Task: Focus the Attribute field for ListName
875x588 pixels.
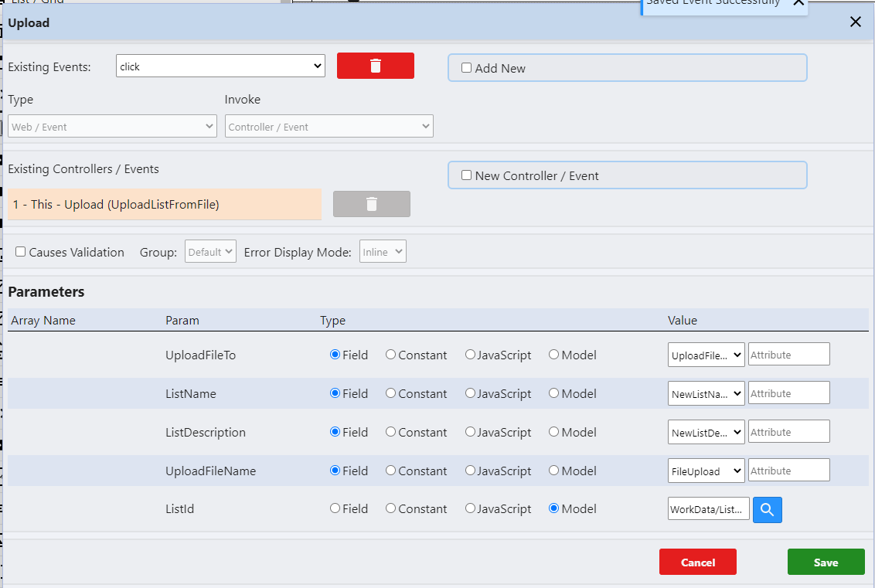Action: [788, 393]
